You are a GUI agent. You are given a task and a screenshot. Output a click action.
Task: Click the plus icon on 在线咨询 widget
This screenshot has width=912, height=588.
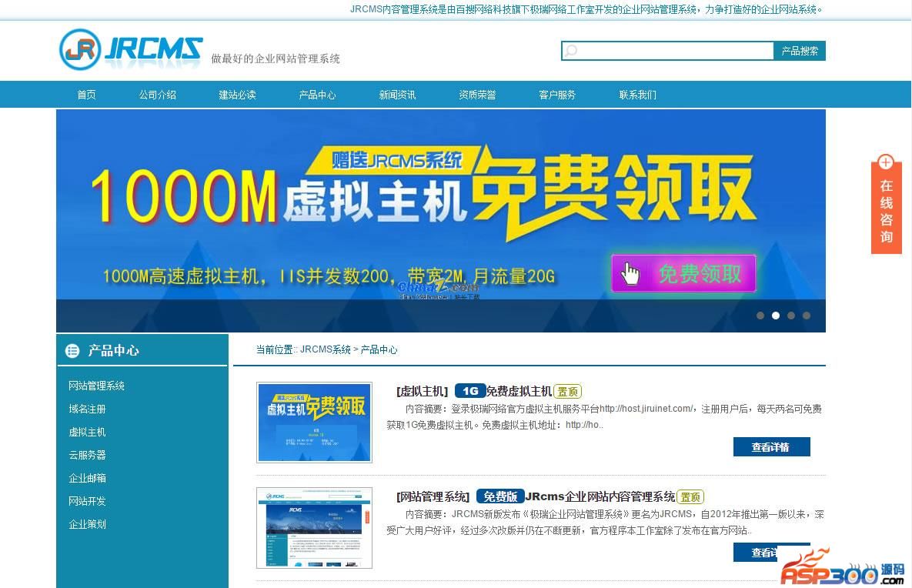click(x=885, y=162)
